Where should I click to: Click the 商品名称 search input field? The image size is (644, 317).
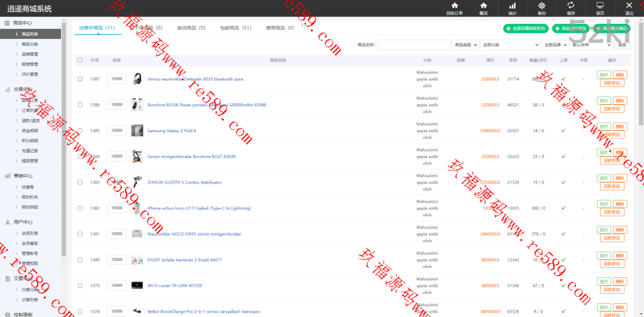point(413,45)
